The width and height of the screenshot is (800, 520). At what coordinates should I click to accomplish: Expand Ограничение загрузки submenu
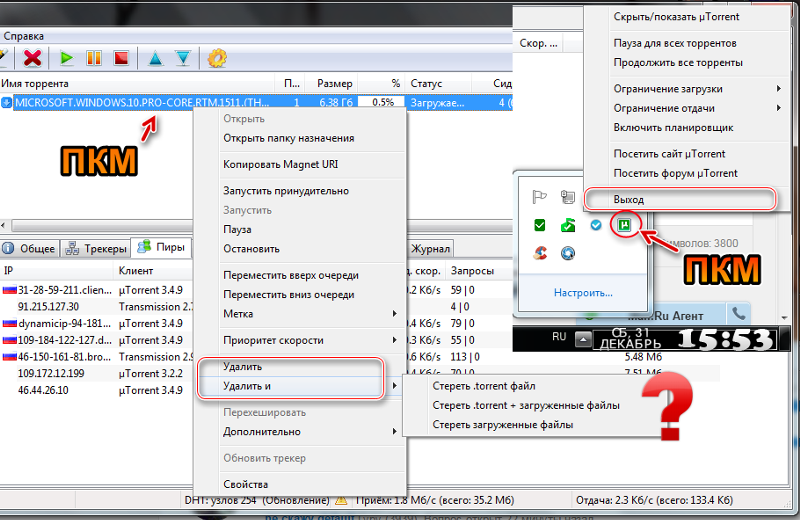687,89
